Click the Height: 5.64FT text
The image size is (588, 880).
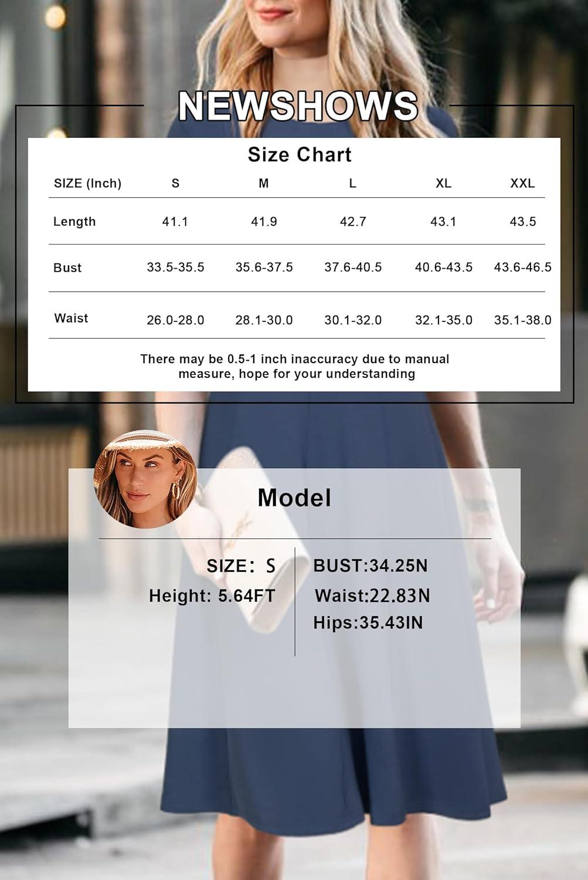pyautogui.click(x=212, y=596)
